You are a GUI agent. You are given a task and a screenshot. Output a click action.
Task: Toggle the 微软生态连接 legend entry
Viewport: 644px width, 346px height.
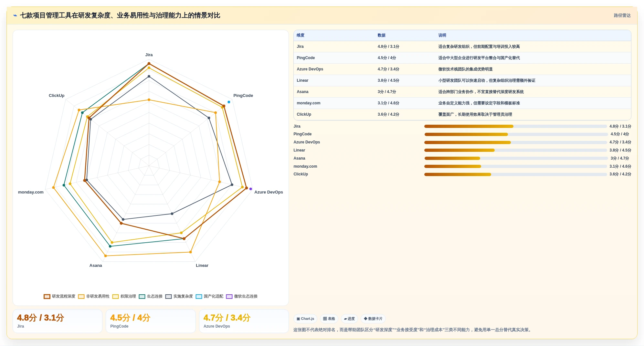(242, 296)
